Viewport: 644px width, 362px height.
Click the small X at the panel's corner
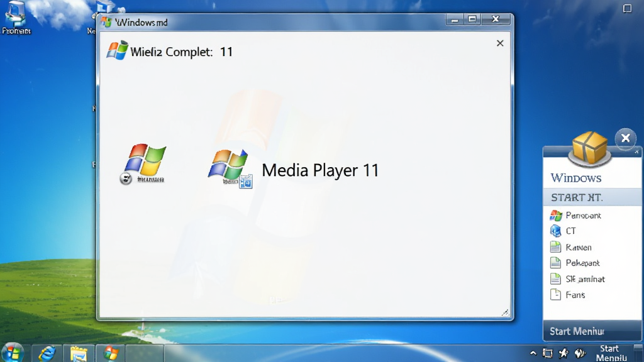tap(636, 152)
